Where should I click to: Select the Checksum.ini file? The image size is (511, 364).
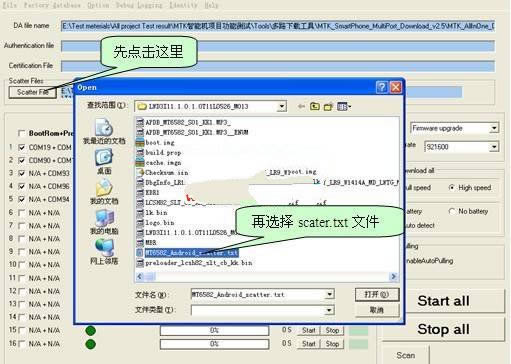tap(162, 173)
